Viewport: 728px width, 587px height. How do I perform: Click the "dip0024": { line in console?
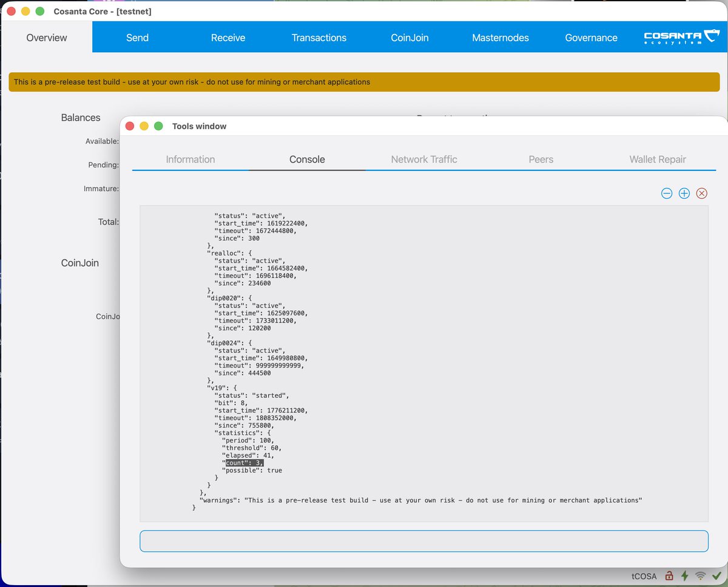(229, 343)
